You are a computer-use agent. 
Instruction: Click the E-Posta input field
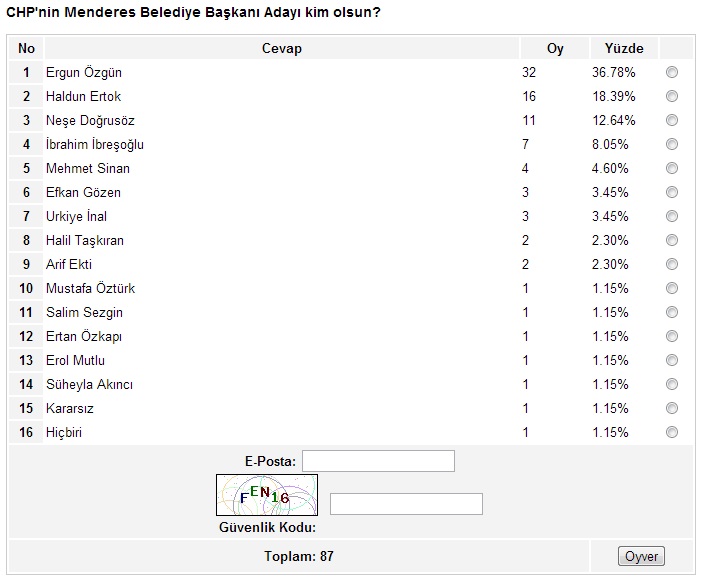tap(378, 461)
